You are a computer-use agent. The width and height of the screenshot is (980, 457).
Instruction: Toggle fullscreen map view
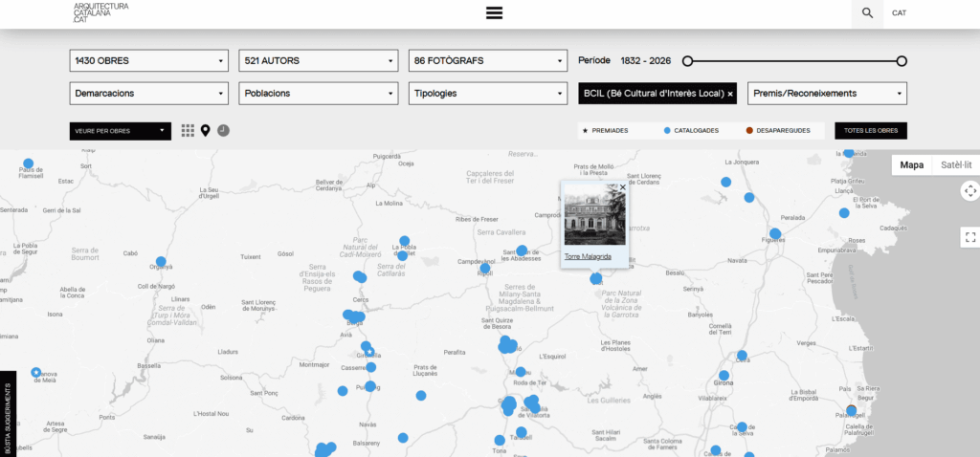[969, 237]
